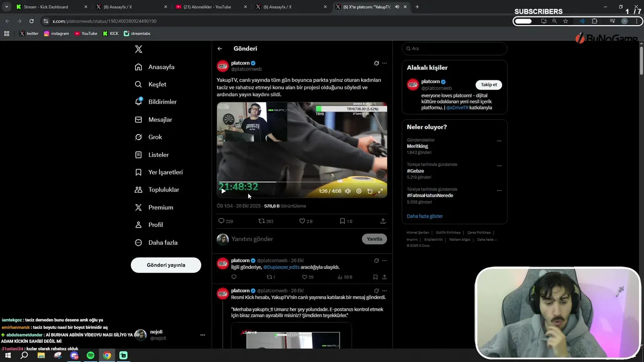View analytics of reply showing 59 B

(345, 277)
